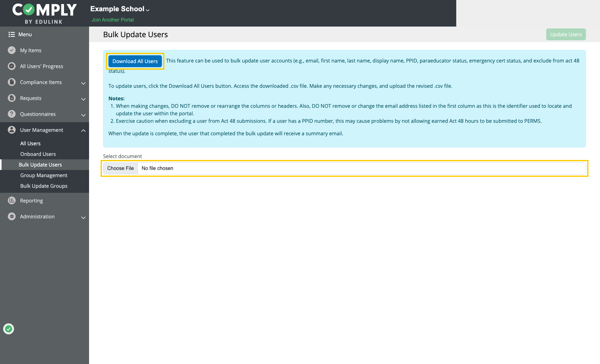Click the Reporting icon
Image resolution: width=600 pixels, height=364 pixels.
pyautogui.click(x=12, y=201)
